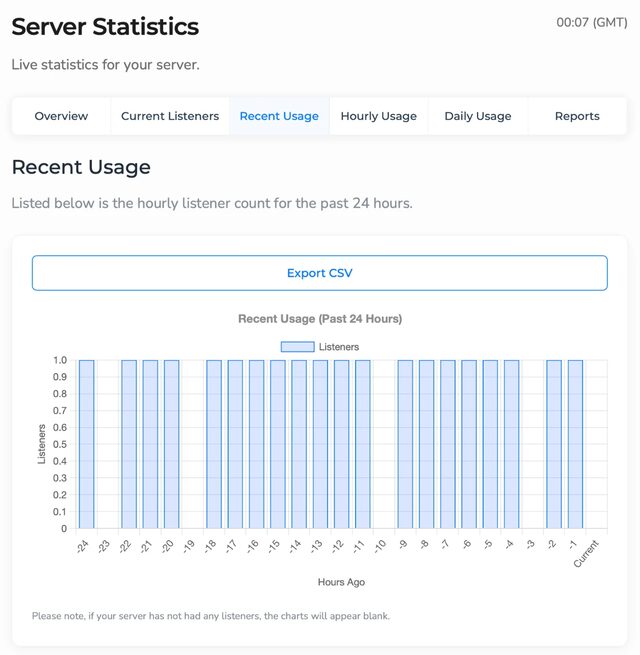
Task: Click the bar for -22 hours
Action: coord(129,444)
